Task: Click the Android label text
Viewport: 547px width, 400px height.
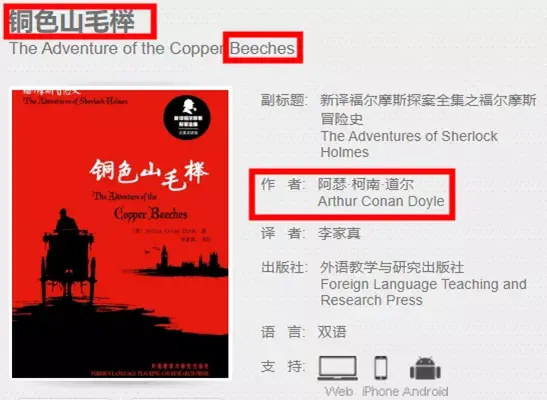Action: [425, 391]
